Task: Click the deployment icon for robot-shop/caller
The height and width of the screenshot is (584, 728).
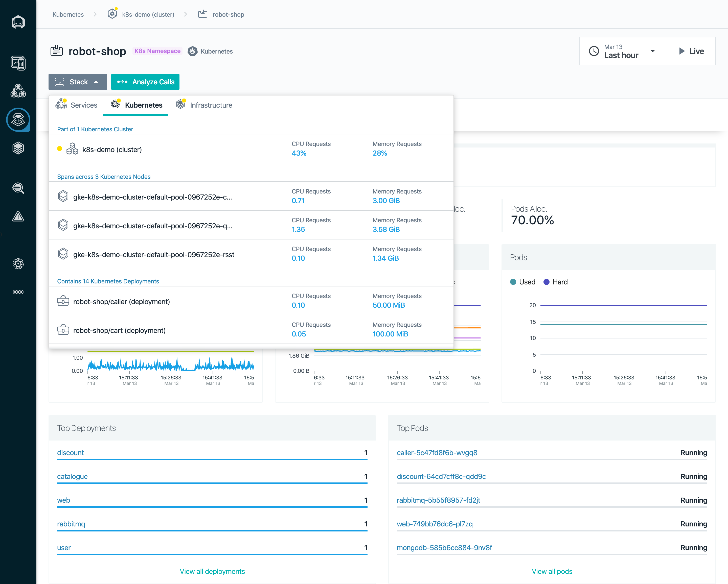Action: (x=63, y=301)
